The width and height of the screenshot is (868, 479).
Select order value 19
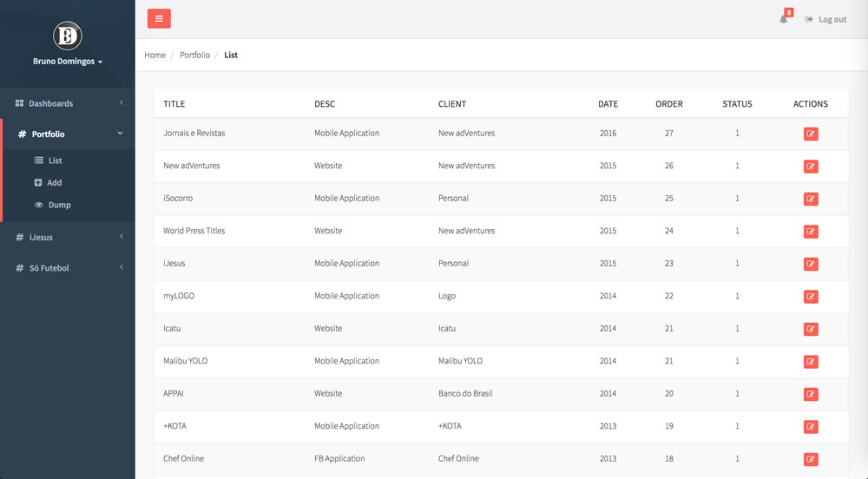pyautogui.click(x=668, y=426)
